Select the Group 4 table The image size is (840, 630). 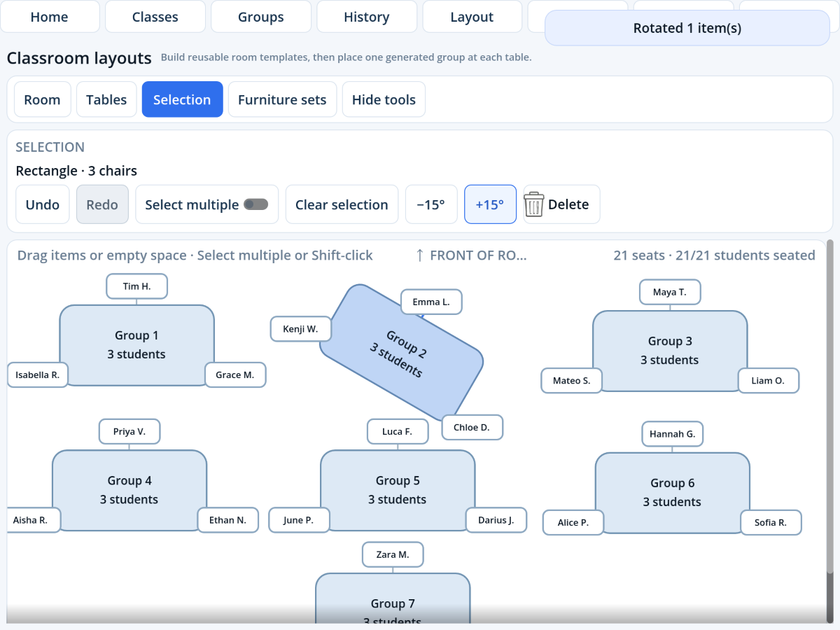tap(129, 490)
